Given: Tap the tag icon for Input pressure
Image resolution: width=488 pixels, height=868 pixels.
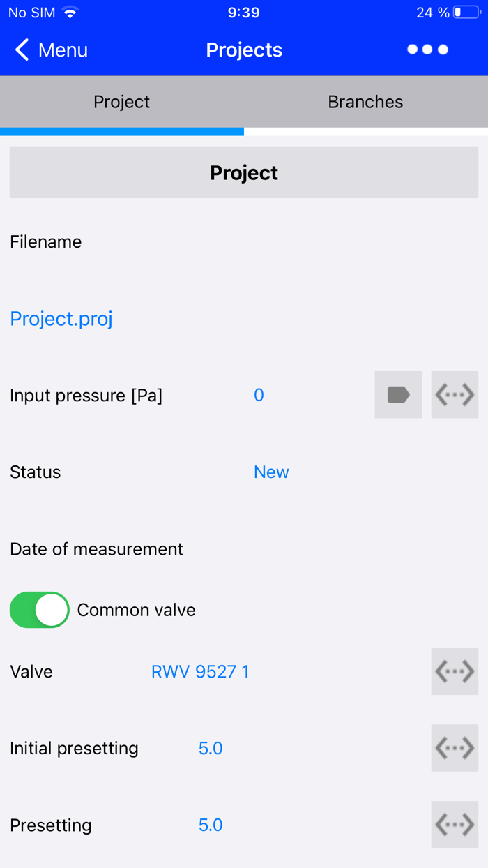Looking at the screenshot, I should [398, 395].
